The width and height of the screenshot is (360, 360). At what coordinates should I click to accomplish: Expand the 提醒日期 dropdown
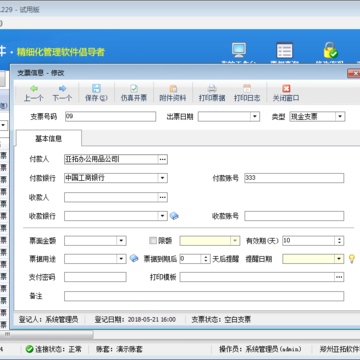click(339, 258)
